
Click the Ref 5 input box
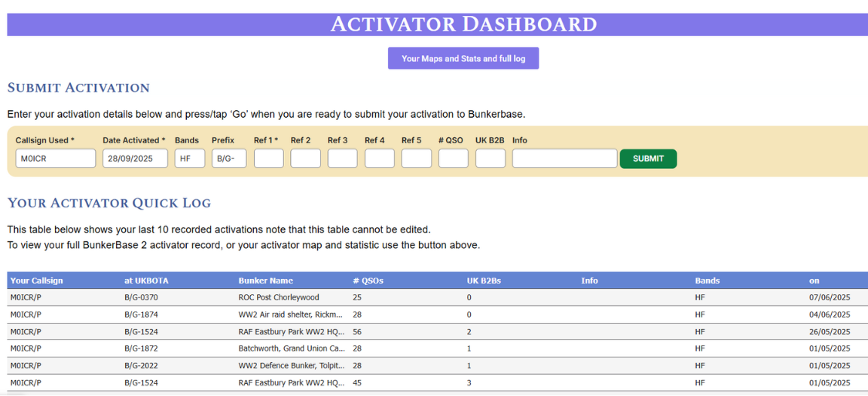pyautogui.click(x=416, y=158)
